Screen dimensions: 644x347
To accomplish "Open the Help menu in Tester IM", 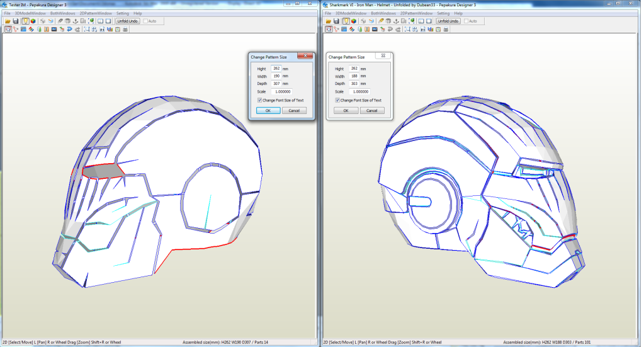I will [138, 13].
